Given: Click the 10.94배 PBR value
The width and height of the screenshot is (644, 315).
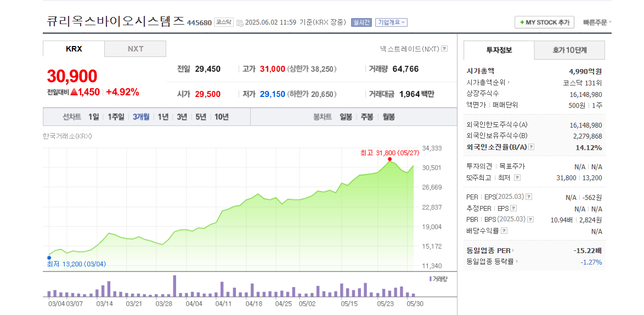Looking at the screenshot, I should coord(562,220).
